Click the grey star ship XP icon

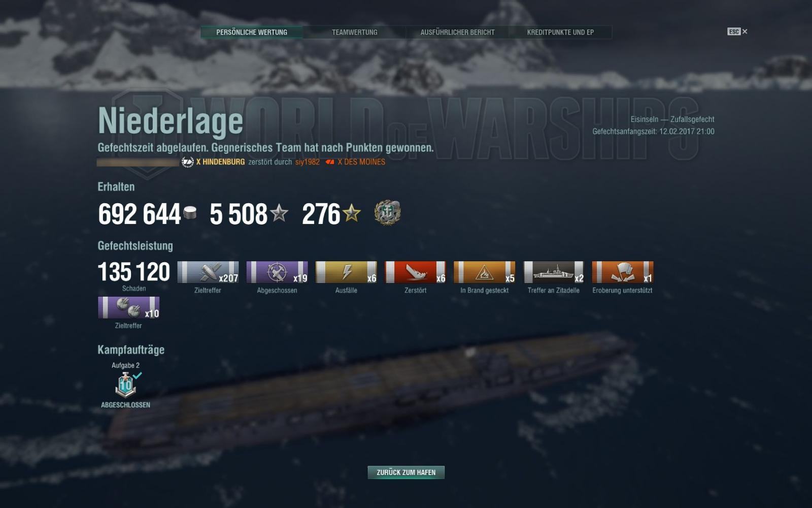coord(279,213)
